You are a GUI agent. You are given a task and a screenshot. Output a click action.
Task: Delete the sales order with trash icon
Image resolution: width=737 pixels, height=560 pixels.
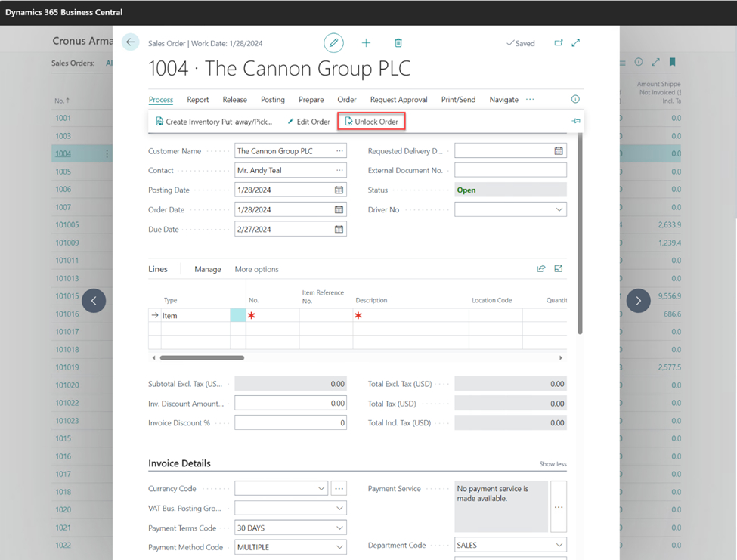click(x=398, y=43)
